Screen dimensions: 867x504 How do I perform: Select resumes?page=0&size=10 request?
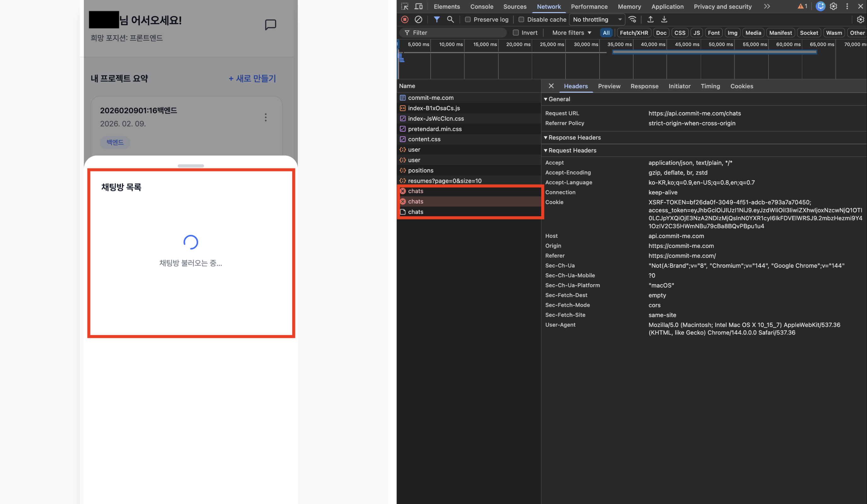point(468,180)
